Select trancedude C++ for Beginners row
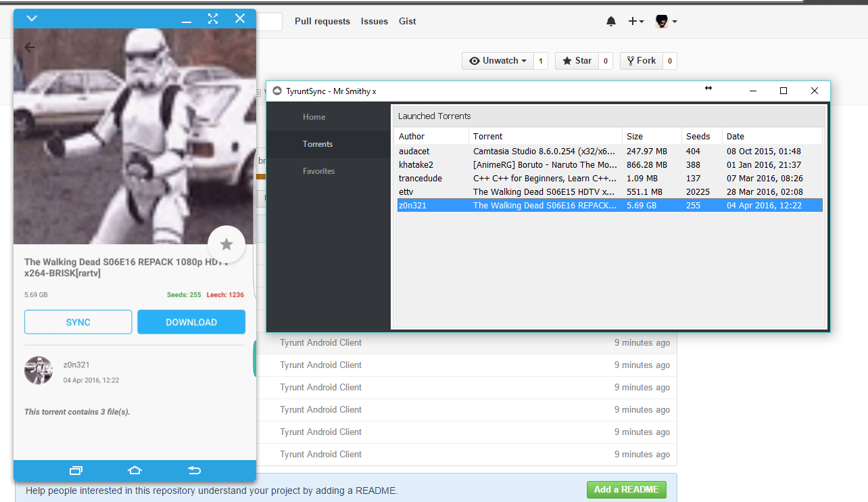The height and width of the screenshot is (502, 868). (610, 179)
